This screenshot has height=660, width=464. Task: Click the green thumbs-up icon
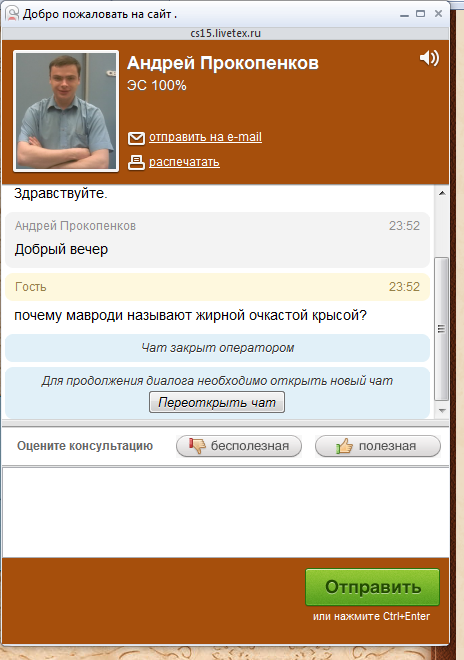[x=344, y=446]
